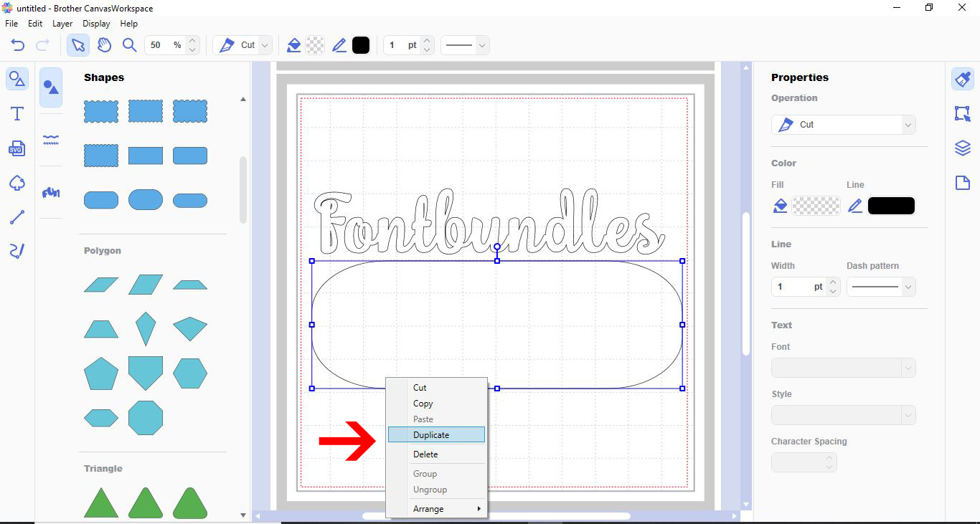The width and height of the screenshot is (980, 524).
Task: Choose Delete from context menu
Action: tap(436, 454)
